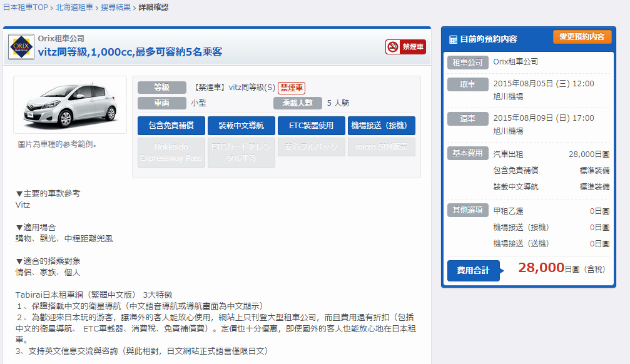Viewport: 630px width, 364px height.
Task: Click the 乘載人數 grey label
Action: click(x=298, y=103)
